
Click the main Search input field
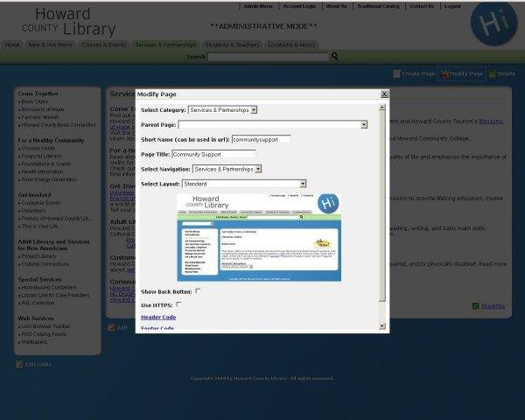pyautogui.click(x=268, y=57)
